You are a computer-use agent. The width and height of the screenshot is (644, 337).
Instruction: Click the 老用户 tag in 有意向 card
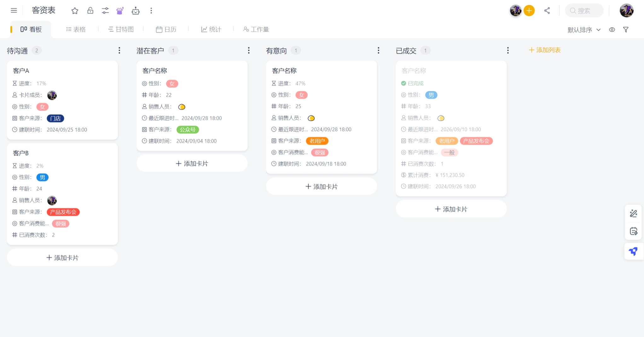(x=317, y=141)
